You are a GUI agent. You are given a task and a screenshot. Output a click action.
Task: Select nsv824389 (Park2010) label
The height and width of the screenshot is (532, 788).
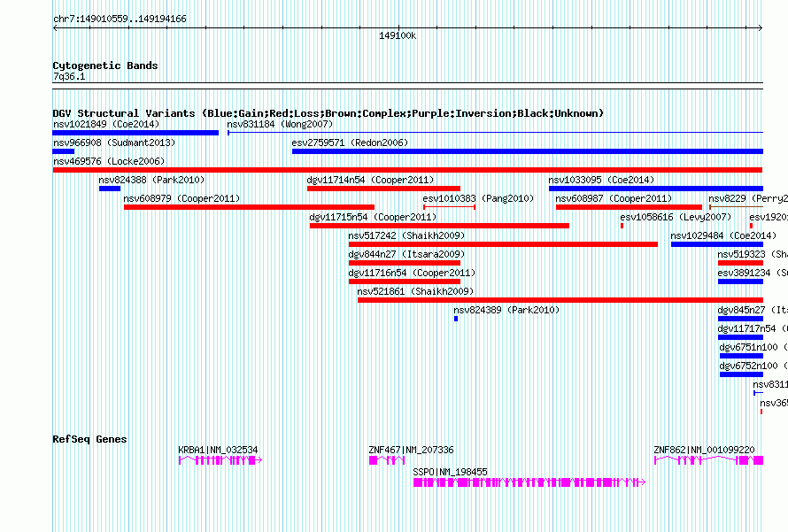coord(506,310)
